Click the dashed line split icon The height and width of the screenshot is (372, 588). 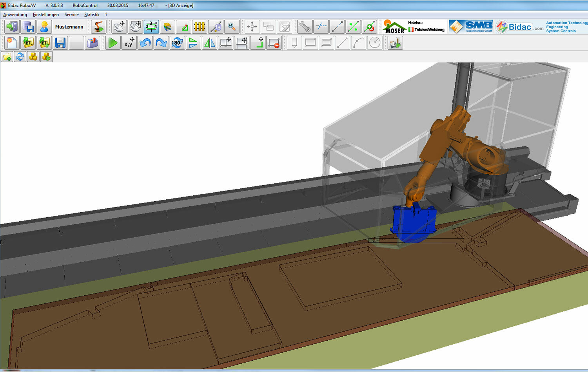pos(321,27)
